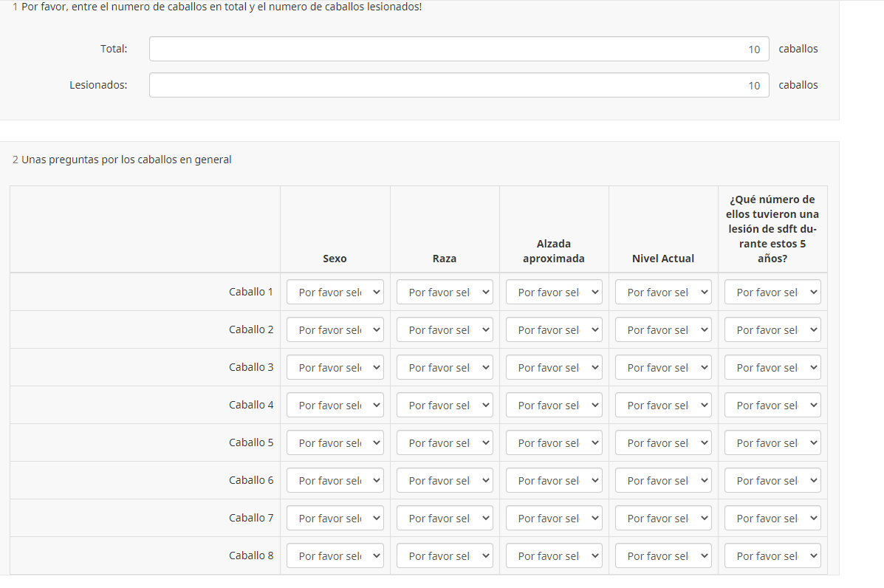
Task: Open sdft lesión dropdown for Caballo 7
Action: [772, 519]
